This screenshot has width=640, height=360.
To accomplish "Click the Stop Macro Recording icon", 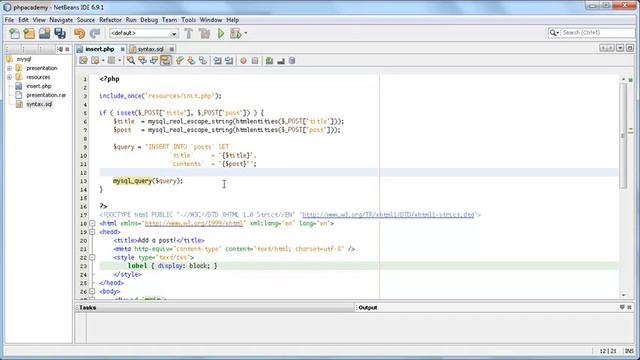I will tap(255, 61).
